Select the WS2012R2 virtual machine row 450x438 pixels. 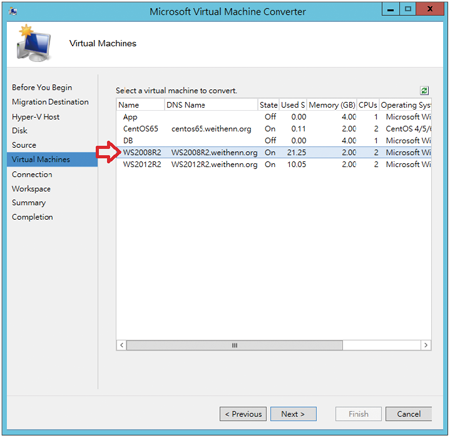[x=274, y=164]
